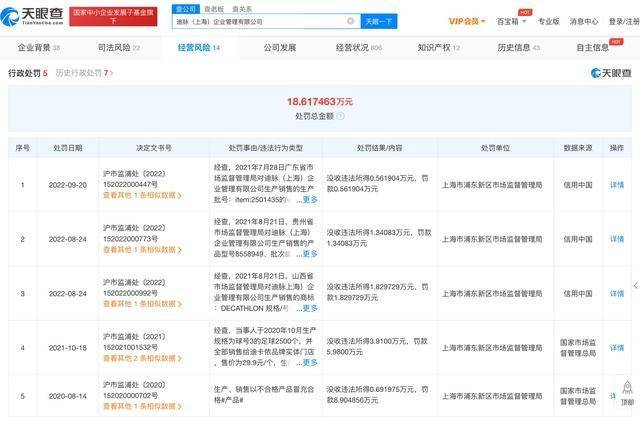640x425 pixels.
Task: Show more of the 足球2500个 penalty reason
Action: tap(310, 363)
